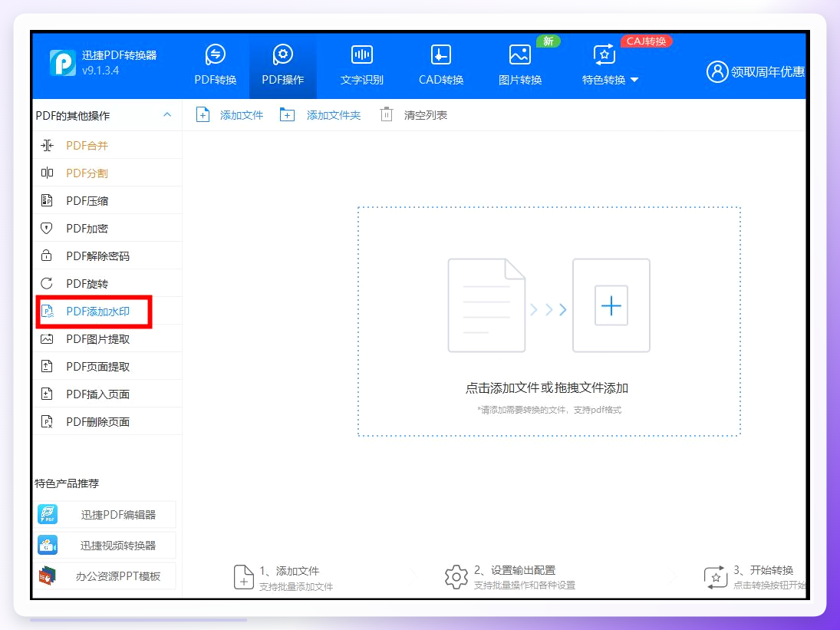Click the delete-page icon beside PDF删除页面
This screenshot has height=630, width=840.
click(x=47, y=421)
